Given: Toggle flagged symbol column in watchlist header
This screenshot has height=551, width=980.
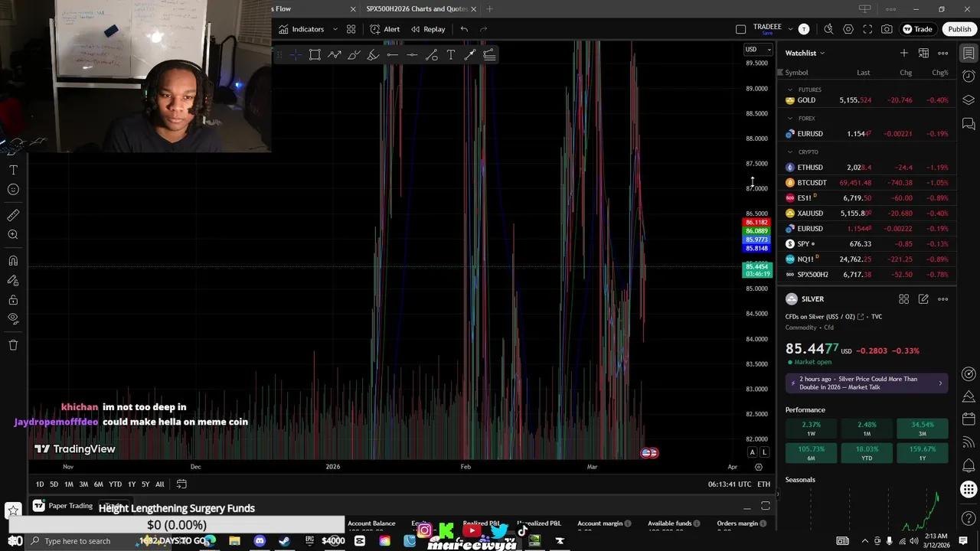Looking at the screenshot, I should [x=780, y=73].
